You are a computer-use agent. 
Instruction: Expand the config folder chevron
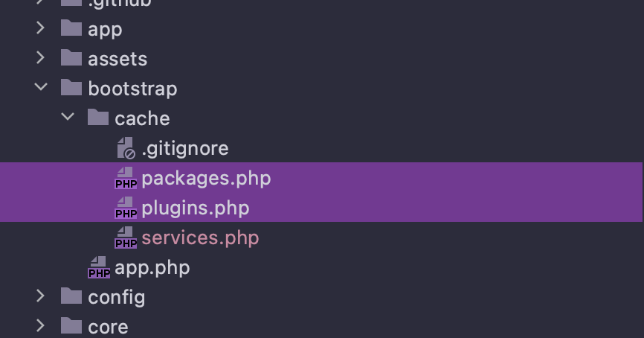pos(40,296)
